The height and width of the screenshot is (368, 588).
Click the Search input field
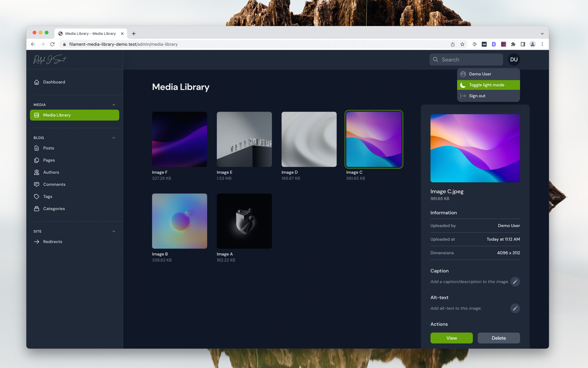click(466, 59)
